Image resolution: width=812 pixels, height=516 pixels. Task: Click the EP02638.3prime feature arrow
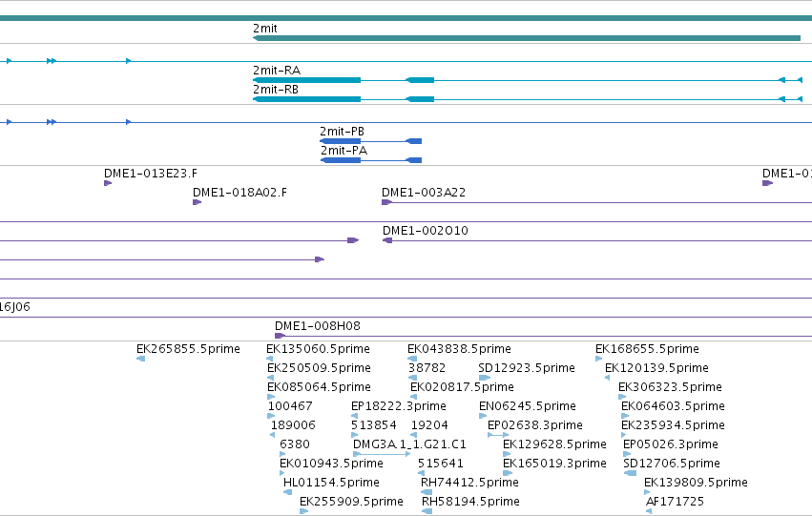click(x=498, y=435)
